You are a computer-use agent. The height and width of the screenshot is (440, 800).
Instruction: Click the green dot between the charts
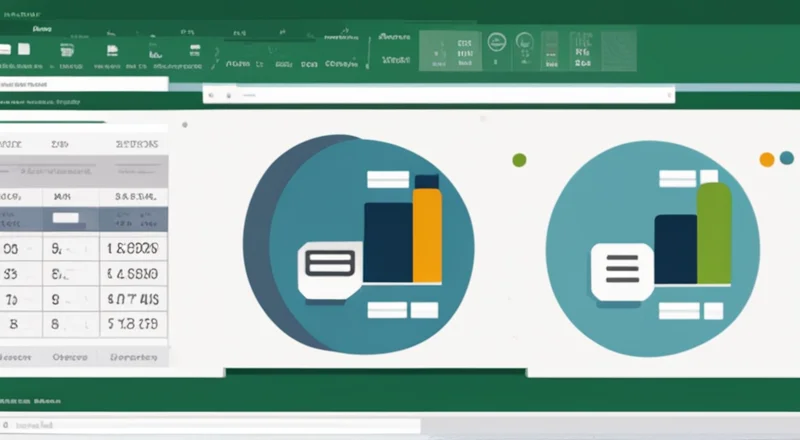point(518,160)
